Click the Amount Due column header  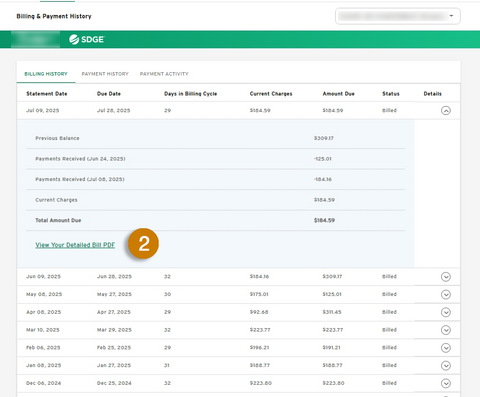point(338,94)
